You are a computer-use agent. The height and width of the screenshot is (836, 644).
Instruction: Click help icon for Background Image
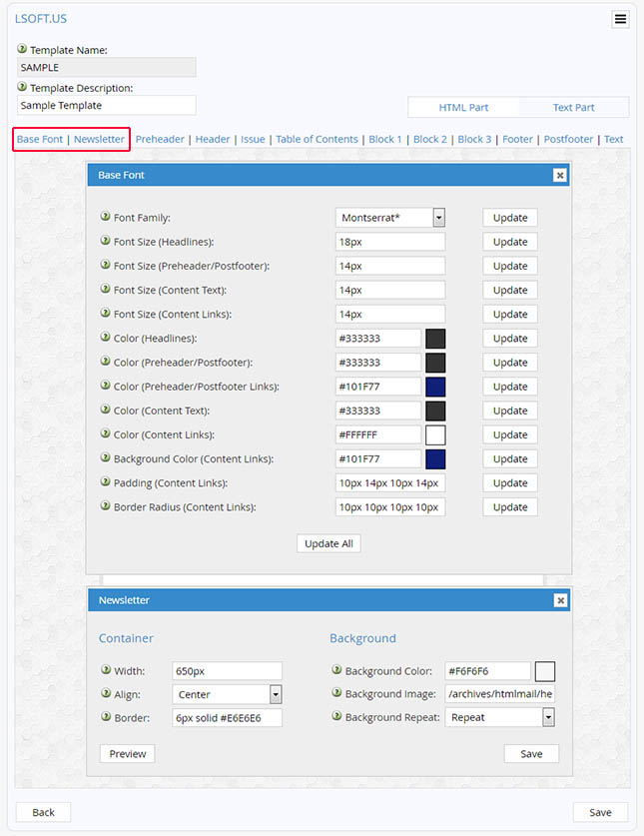336,692
